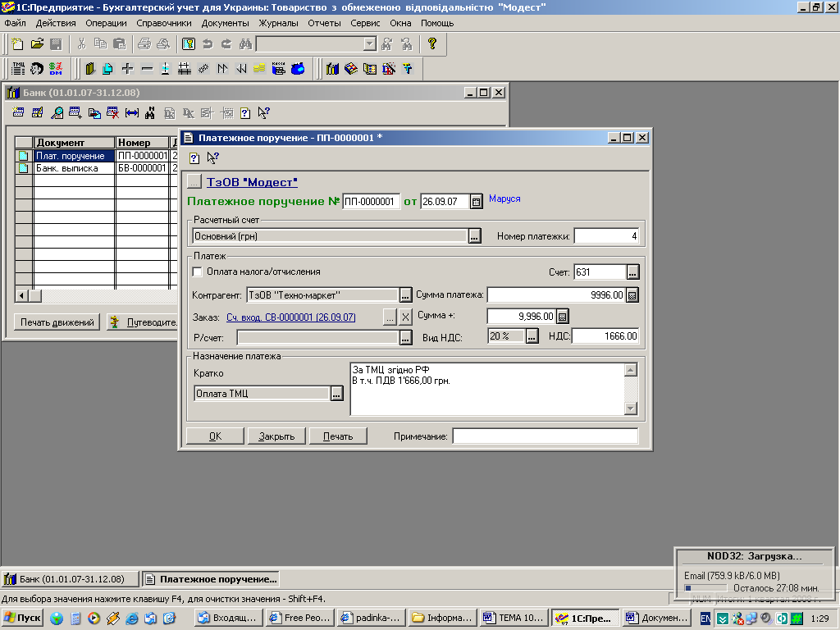Click the currency $ DM icon
Viewport: 840px width, 630px height.
(56, 69)
